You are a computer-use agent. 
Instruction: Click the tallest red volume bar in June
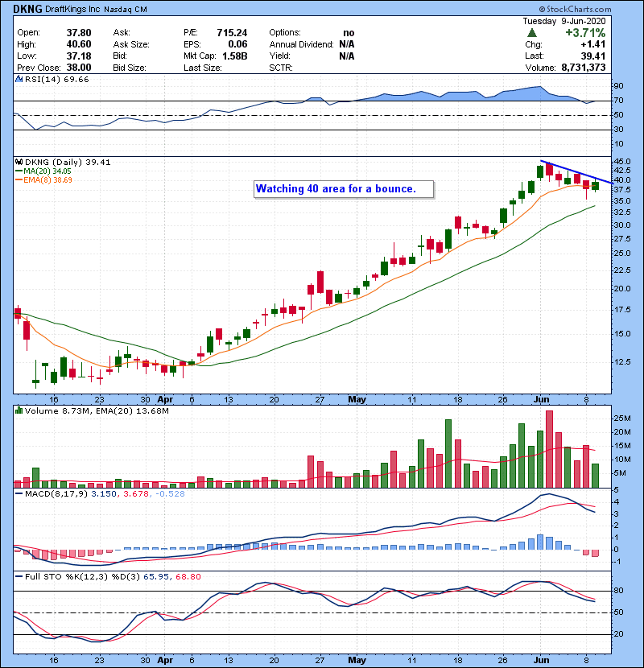549,449
